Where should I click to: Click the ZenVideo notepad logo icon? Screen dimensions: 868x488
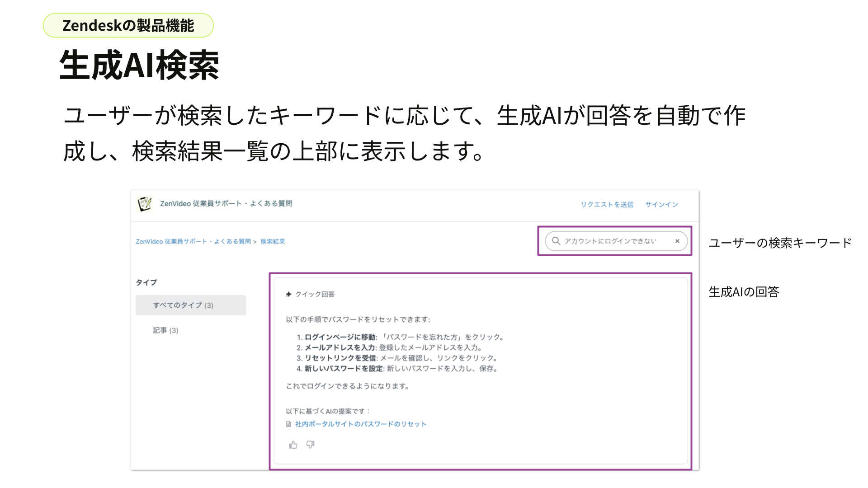pyautogui.click(x=144, y=203)
